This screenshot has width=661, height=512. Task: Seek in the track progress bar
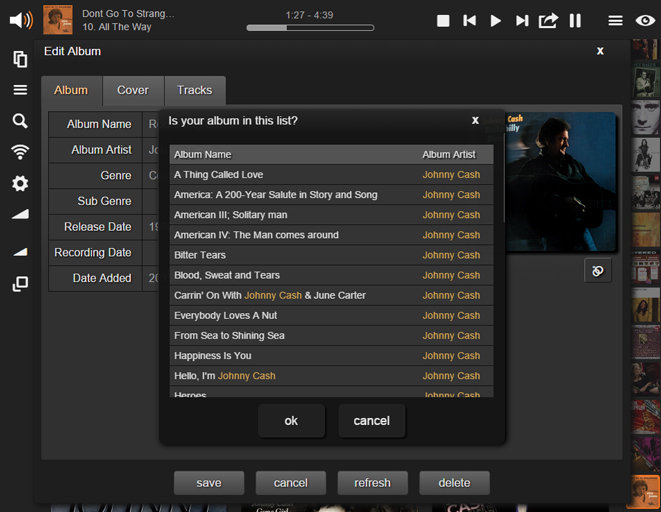coord(310,28)
